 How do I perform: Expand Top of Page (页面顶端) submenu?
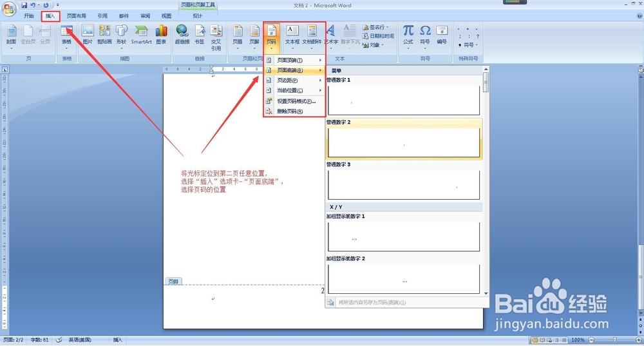pos(294,60)
